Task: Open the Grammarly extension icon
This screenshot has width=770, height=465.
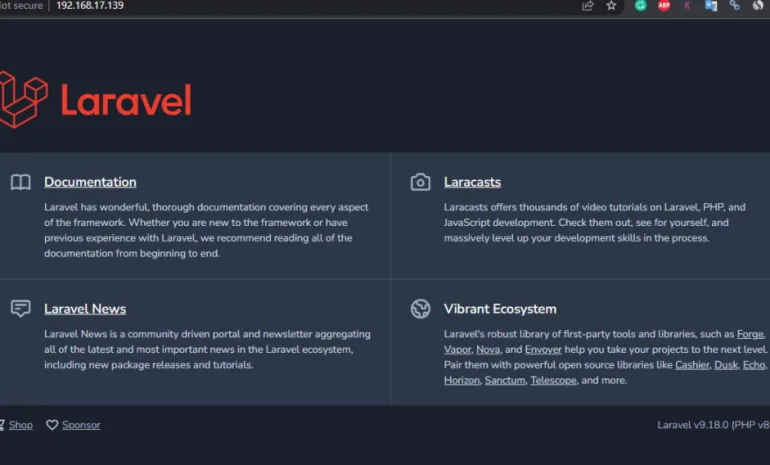Action: point(640,5)
